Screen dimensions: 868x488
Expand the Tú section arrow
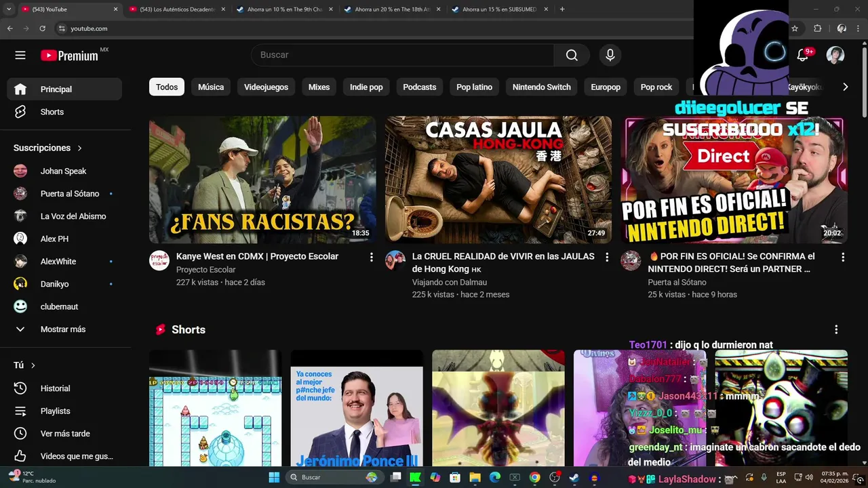point(33,365)
